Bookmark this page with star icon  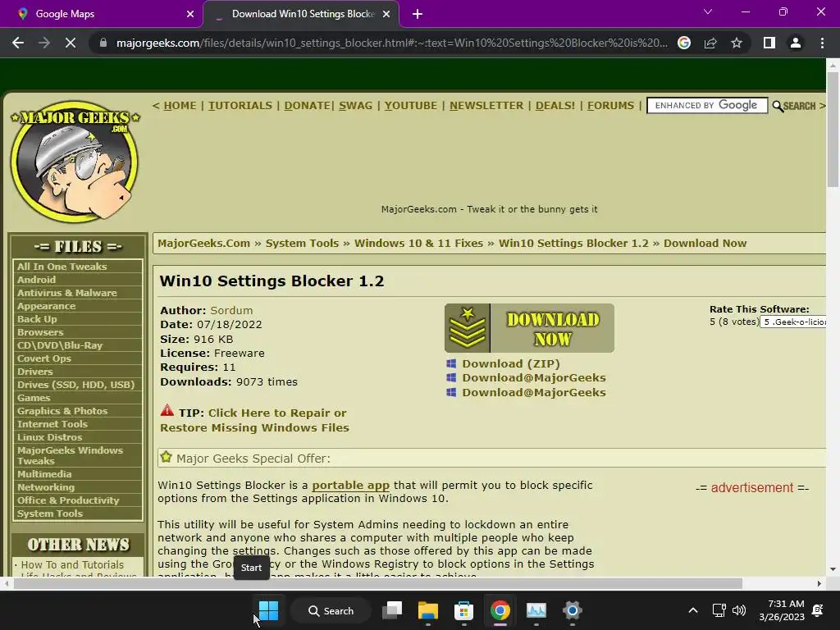(737, 43)
